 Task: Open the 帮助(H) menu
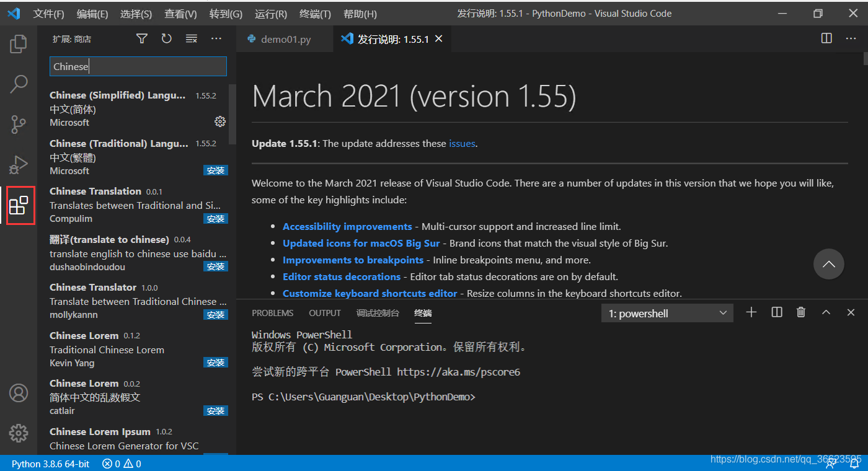(360, 14)
